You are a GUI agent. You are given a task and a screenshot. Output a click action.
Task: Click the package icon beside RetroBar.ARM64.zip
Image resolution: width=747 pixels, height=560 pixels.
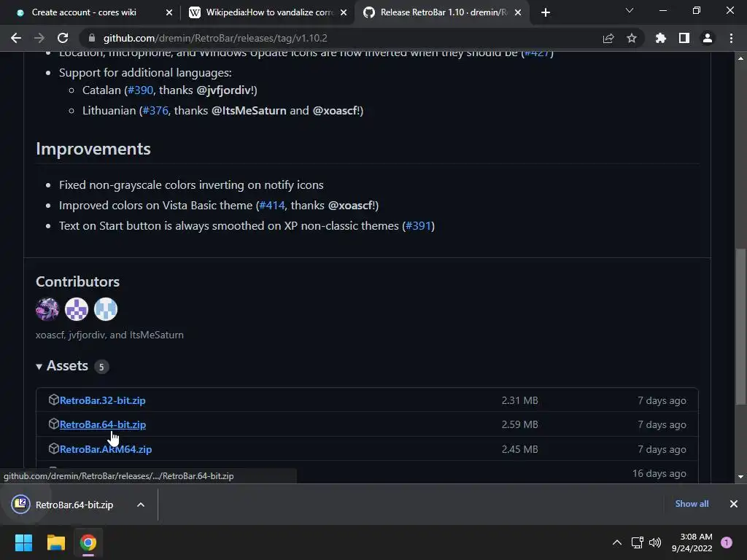pyautogui.click(x=53, y=448)
